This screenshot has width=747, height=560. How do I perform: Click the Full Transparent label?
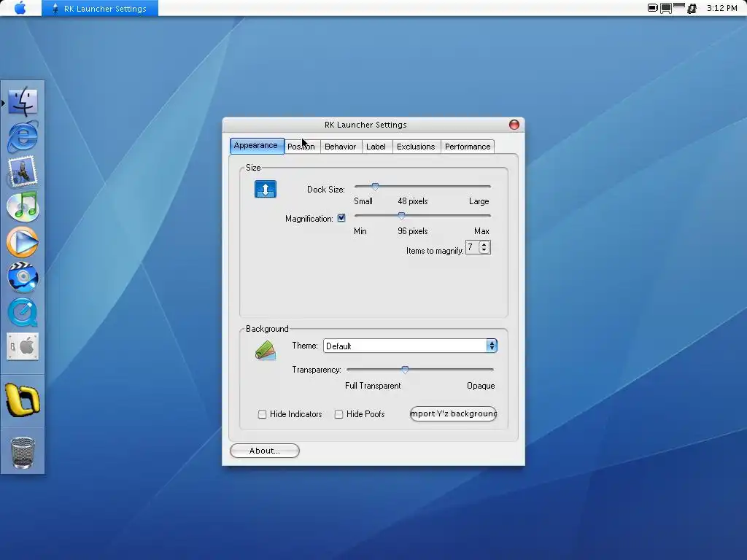point(373,386)
